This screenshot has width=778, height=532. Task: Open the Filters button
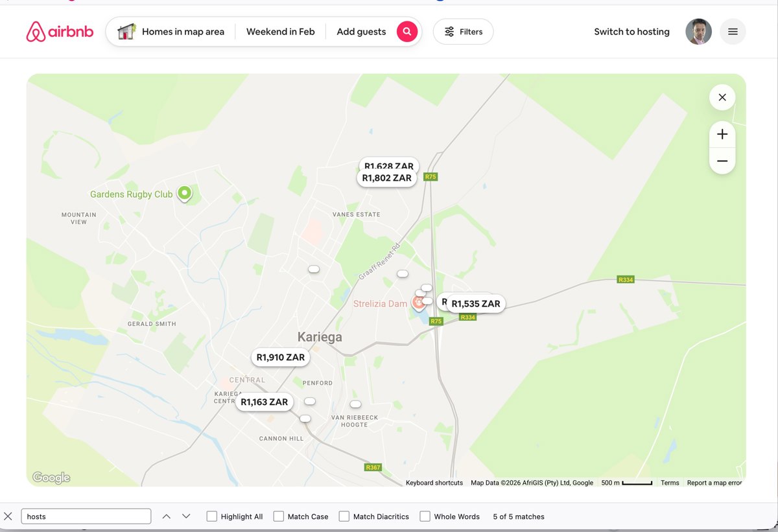463,32
